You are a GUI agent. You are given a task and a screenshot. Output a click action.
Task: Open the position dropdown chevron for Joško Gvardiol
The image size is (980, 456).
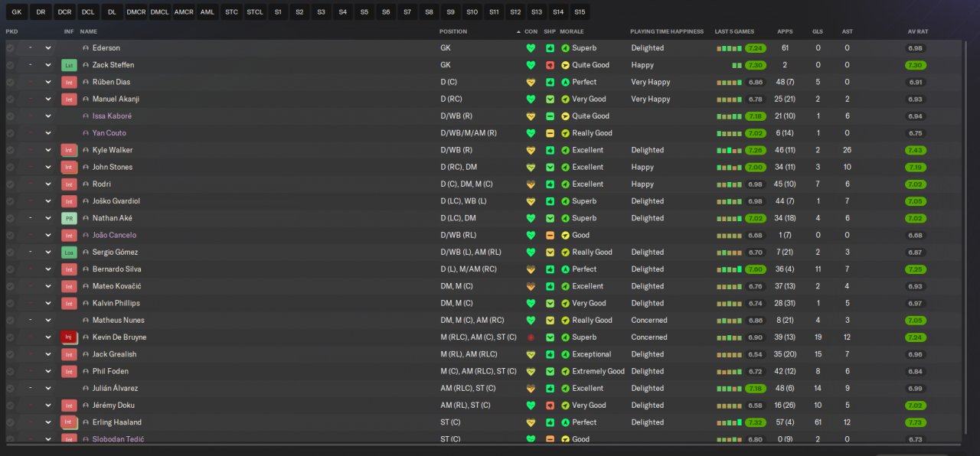click(47, 201)
